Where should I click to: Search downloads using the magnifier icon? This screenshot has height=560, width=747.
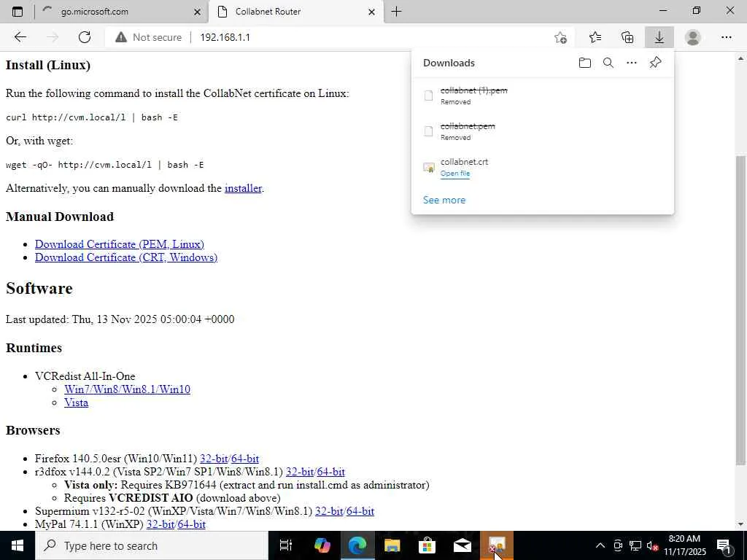pyautogui.click(x=608, y=63)
